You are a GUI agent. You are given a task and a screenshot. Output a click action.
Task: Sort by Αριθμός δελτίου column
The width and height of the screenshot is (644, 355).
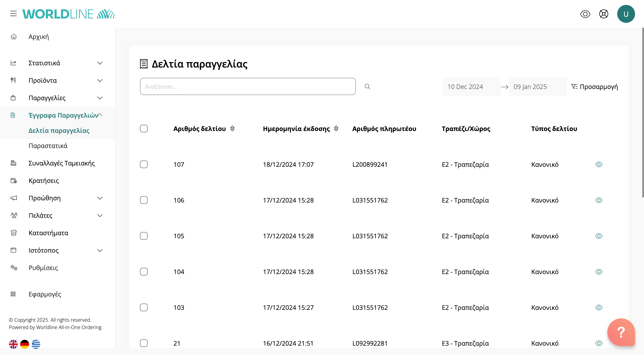tap(232, 129)
